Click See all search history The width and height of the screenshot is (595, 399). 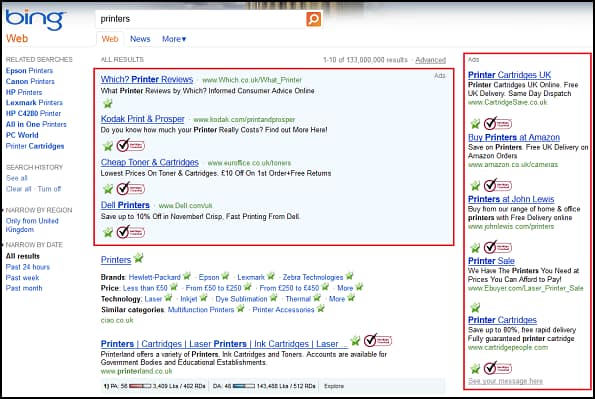tap(17, 178)
